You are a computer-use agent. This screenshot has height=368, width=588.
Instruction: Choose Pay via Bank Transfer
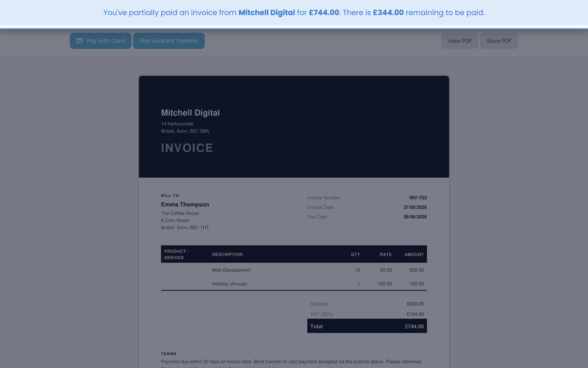tap(169, 41)
